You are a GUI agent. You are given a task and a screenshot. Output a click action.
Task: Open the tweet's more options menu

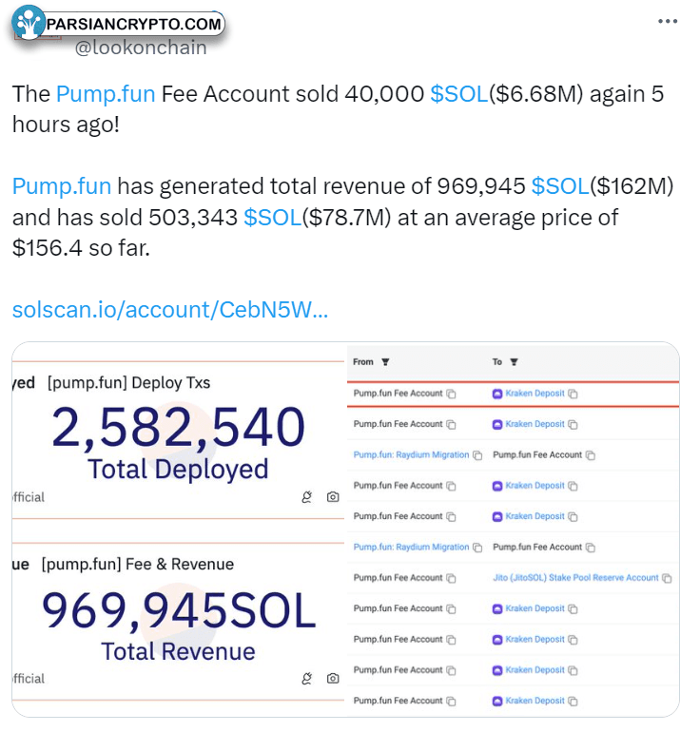click(668, 21)
